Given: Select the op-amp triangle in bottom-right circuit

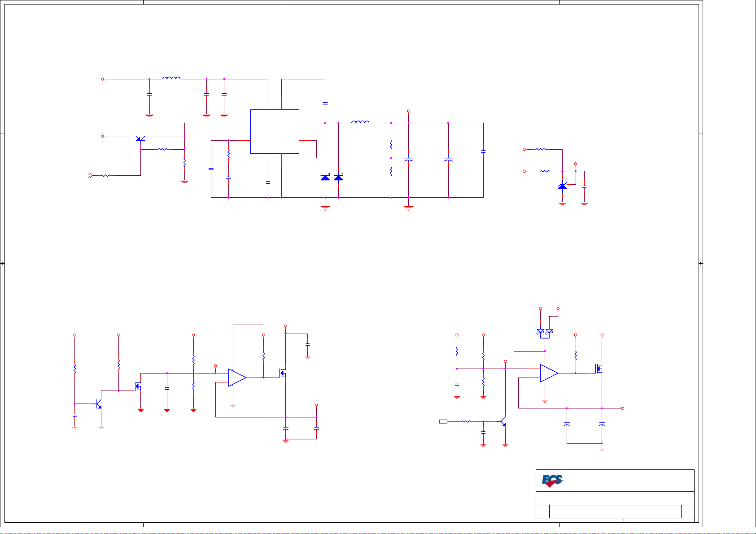Looking at the screenshot, I should tap(549, 373).
